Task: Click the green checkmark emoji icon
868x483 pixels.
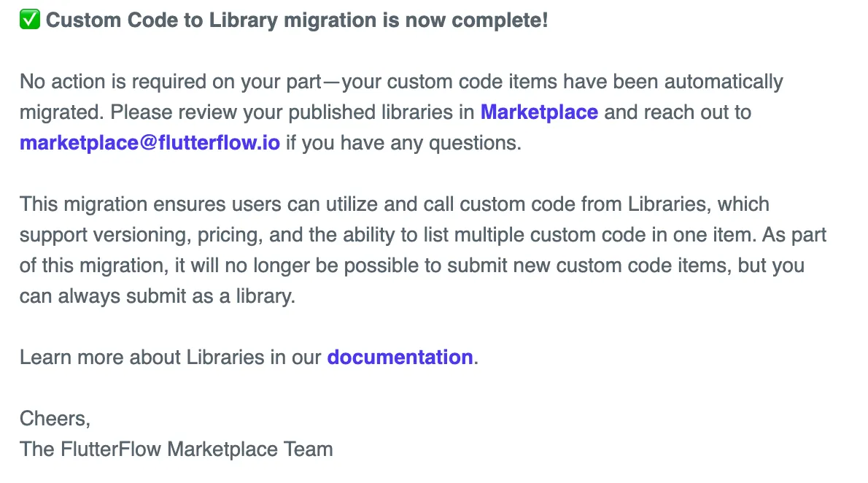Action: point(29,20)
